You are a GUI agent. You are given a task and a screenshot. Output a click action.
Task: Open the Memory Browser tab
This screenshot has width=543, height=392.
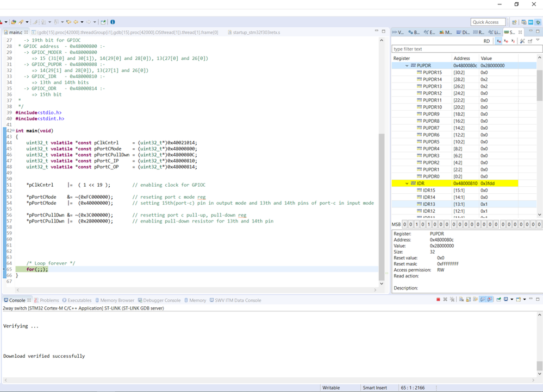[x=115, y=300]
